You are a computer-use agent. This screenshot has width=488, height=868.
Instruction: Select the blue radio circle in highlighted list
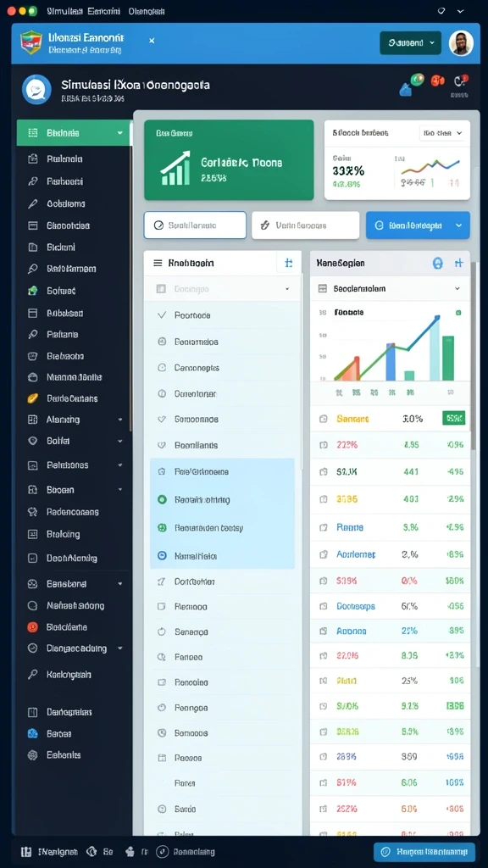162,556
